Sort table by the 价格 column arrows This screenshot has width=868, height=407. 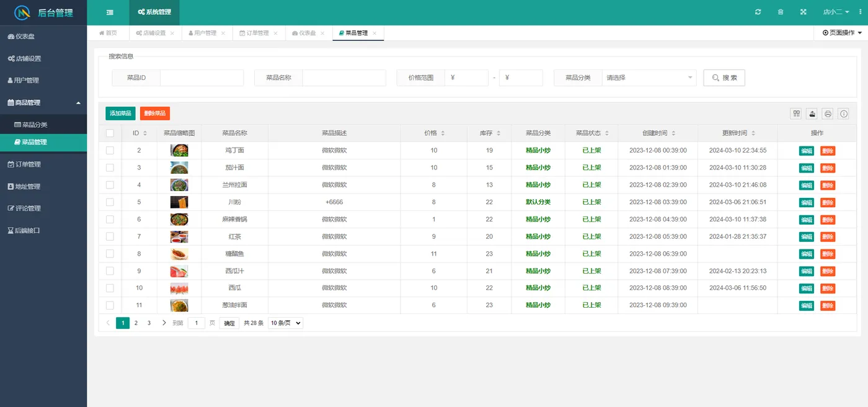tap(443, 133)
